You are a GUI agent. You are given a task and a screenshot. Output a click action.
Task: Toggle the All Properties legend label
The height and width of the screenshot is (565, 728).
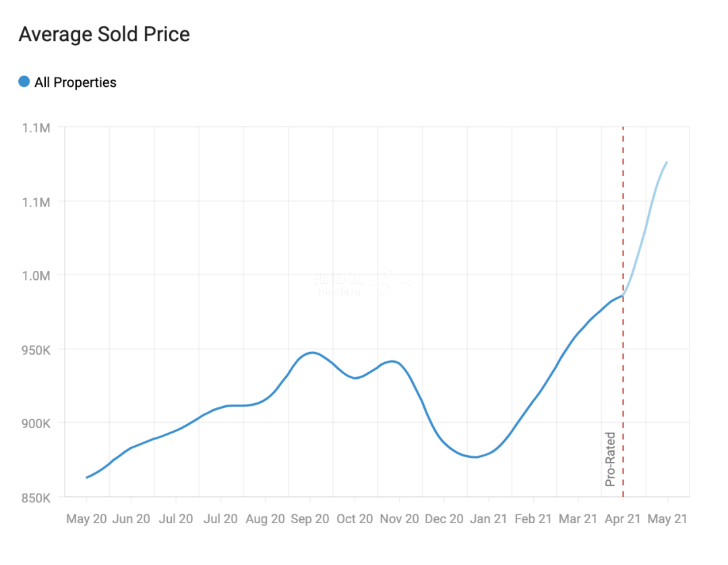(75, 82)
